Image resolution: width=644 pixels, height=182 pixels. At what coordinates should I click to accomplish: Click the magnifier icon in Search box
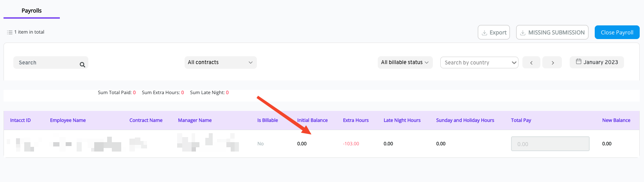coord(83,65)
